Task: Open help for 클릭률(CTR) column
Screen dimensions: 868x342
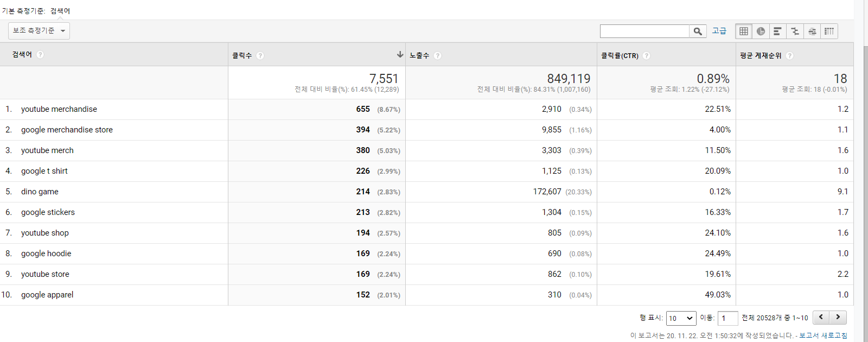Action: click(x=647, y=55)
